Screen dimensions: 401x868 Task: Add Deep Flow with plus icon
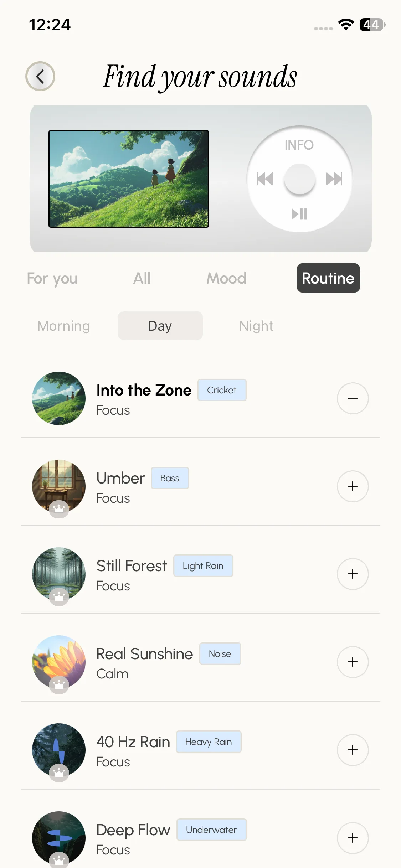click(353, 838)
